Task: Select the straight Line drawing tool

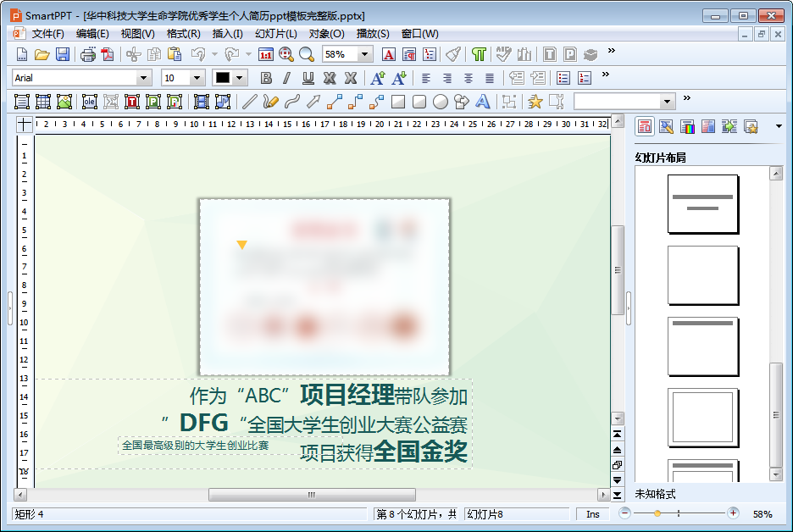Action: (249, 102)
